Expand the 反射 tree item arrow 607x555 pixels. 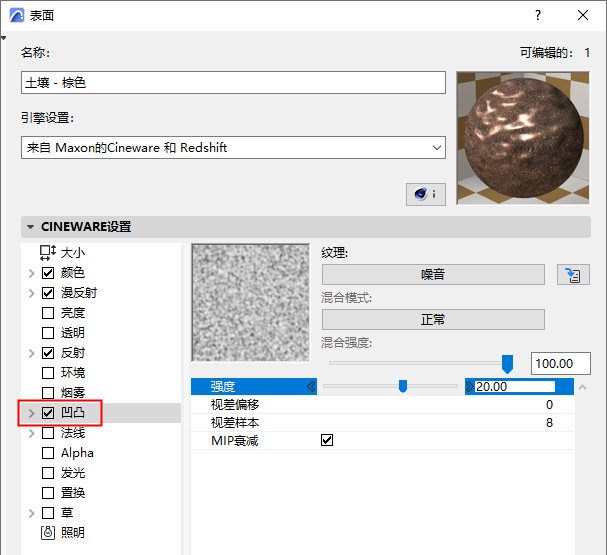coord(32,353)
